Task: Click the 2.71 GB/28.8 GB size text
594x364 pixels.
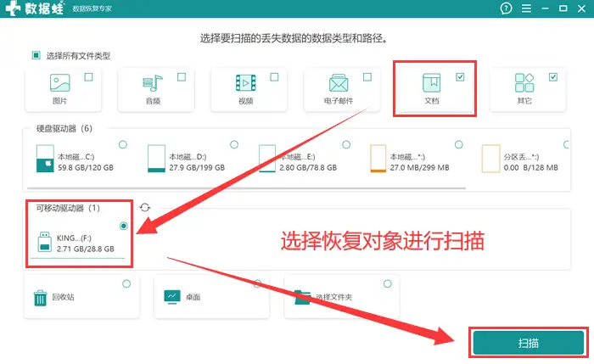Action: [x=85, y=249]
